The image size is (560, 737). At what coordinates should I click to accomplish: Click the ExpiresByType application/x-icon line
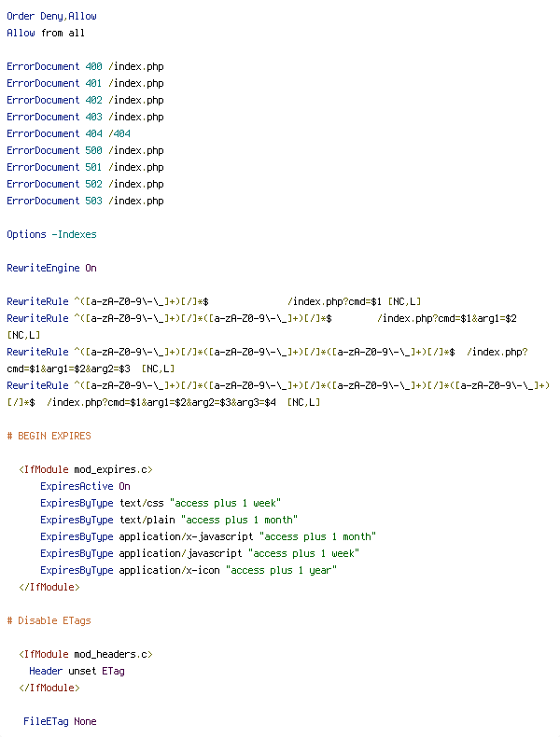[189, 571]
